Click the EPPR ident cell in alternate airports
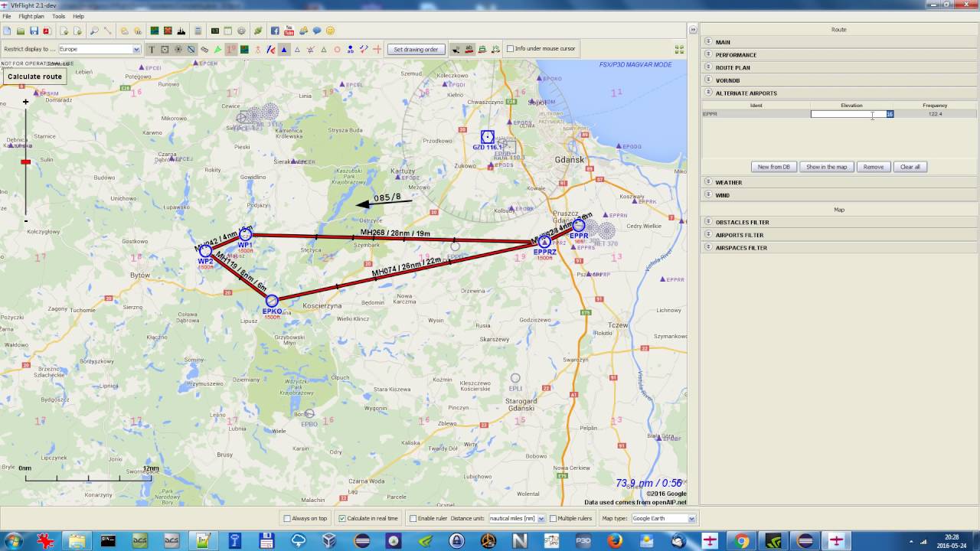 pyautogui.click(x=756, y=114)
